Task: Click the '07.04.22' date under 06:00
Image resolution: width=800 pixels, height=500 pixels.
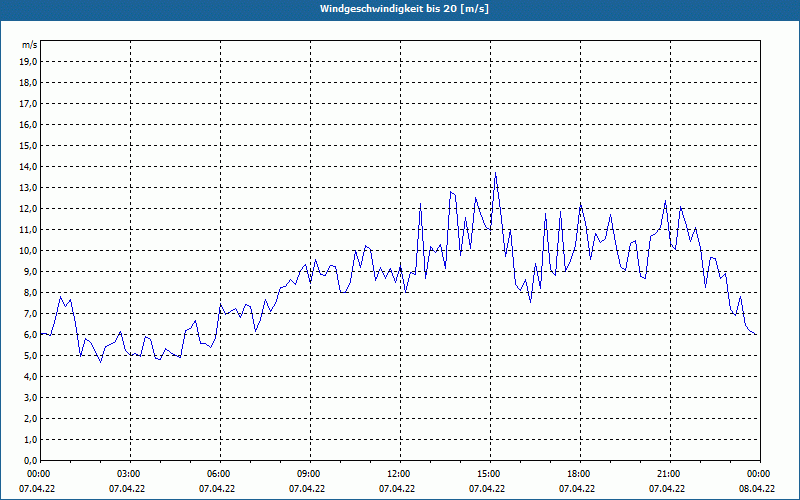Action: click(217, 489)
